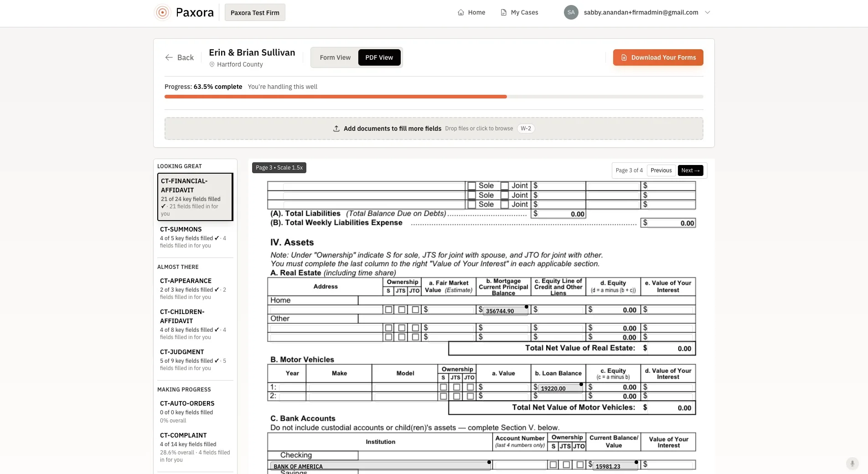Viewport: 868px width, 474px height.
Task: Go to the Previous page
Action: [661, 170]
